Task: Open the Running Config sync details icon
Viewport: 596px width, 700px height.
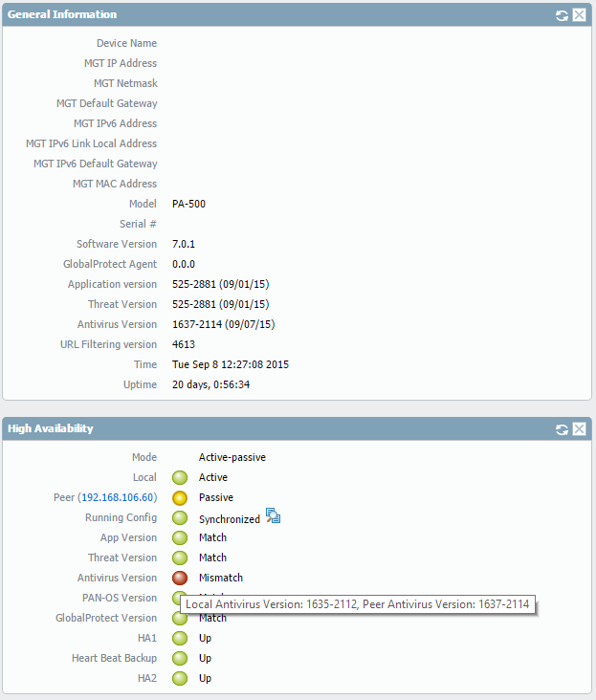Action: 273,515
